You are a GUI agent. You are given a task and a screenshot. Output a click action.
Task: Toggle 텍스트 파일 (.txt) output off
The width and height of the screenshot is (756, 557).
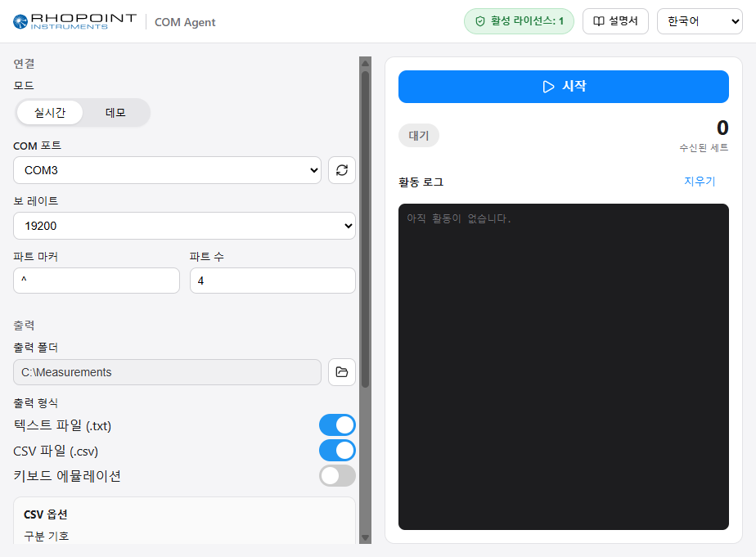pyautogui.click(x=337, y=425)
